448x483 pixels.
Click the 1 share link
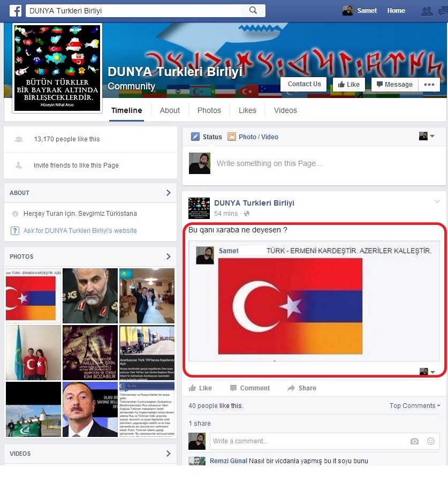(200, 424)
